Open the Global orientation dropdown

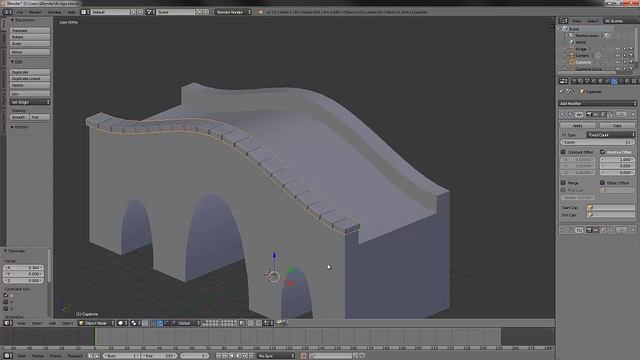[188, 323]
